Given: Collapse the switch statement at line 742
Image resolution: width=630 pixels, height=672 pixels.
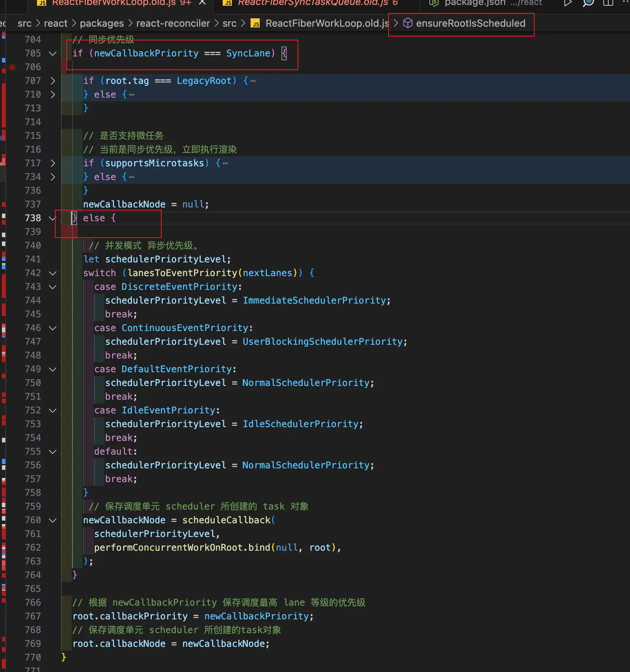Looking at the screenshot, I should click(53, 273).
